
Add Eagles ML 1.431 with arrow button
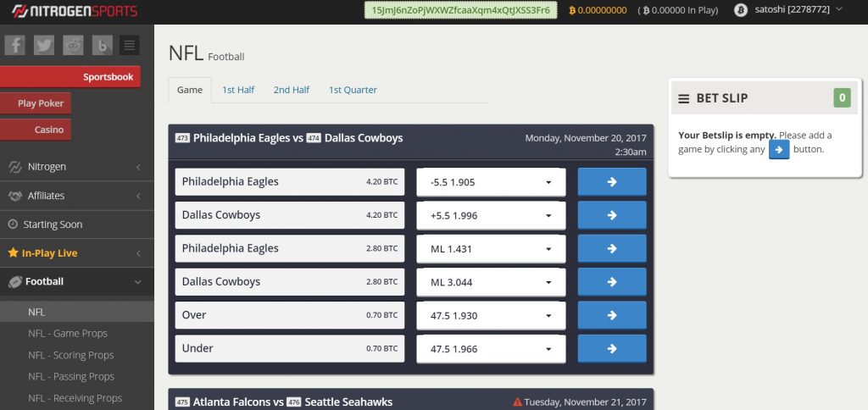(x=612, y=248)
